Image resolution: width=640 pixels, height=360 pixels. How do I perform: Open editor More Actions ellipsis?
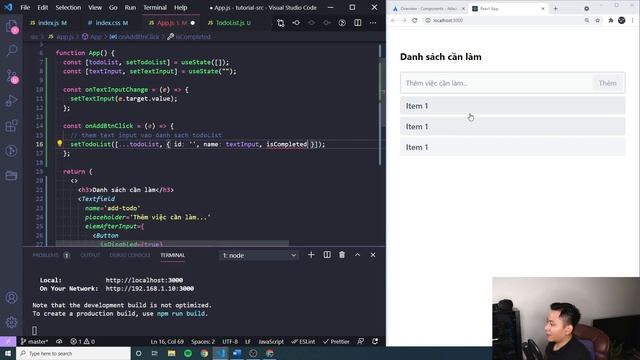pyautogui.click(x=373, y=23)
